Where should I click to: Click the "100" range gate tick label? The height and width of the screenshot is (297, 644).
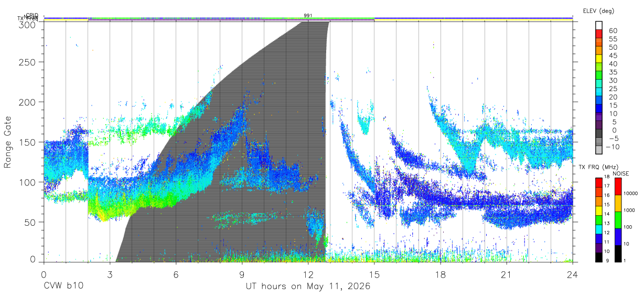pos(28,182)
